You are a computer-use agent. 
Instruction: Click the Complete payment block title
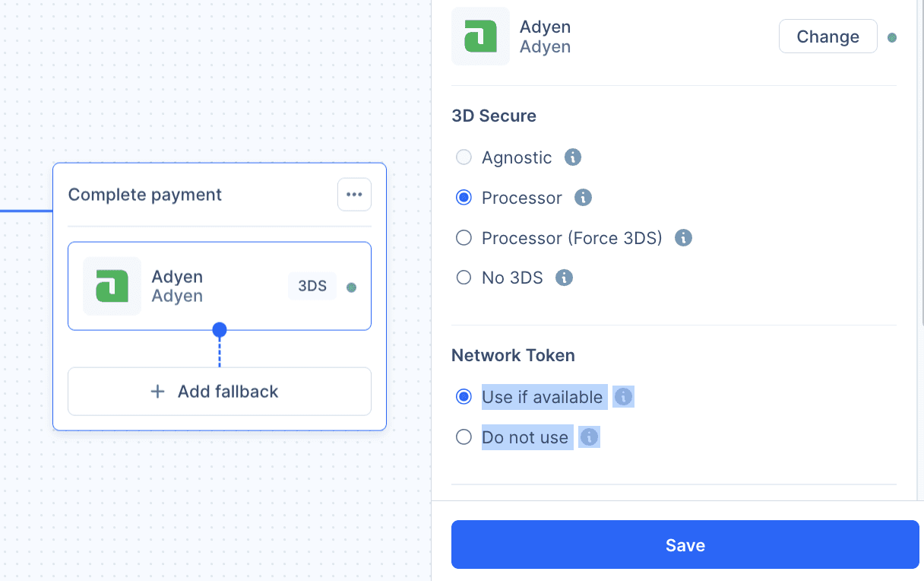[145, 195]
